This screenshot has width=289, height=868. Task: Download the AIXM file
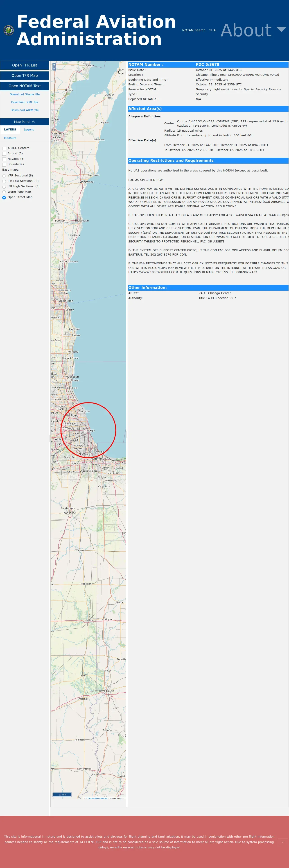pos(25,110)
